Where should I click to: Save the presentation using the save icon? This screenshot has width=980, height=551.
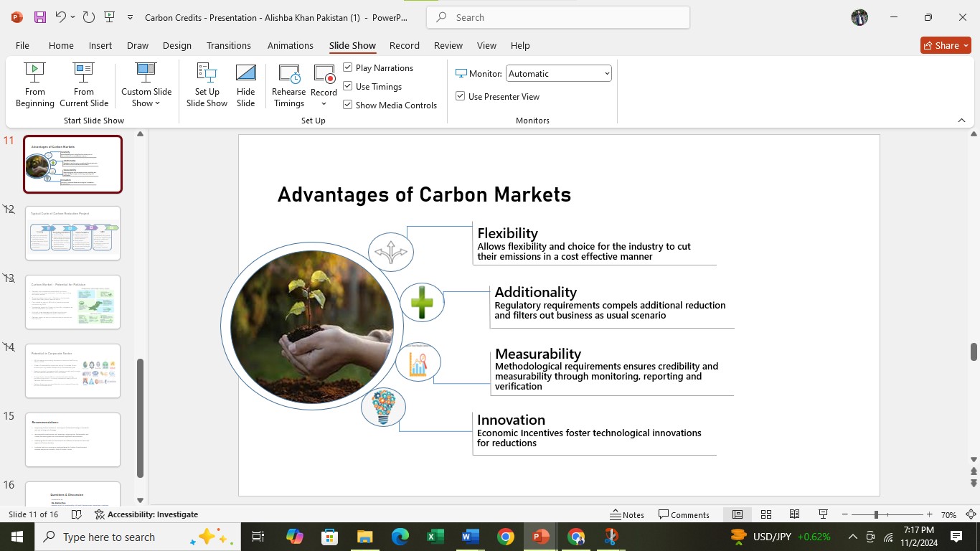click(40, 17)
